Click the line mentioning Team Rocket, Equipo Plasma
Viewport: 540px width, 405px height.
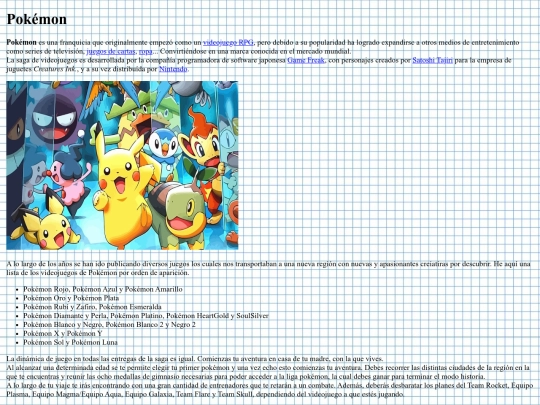(270, 390)
